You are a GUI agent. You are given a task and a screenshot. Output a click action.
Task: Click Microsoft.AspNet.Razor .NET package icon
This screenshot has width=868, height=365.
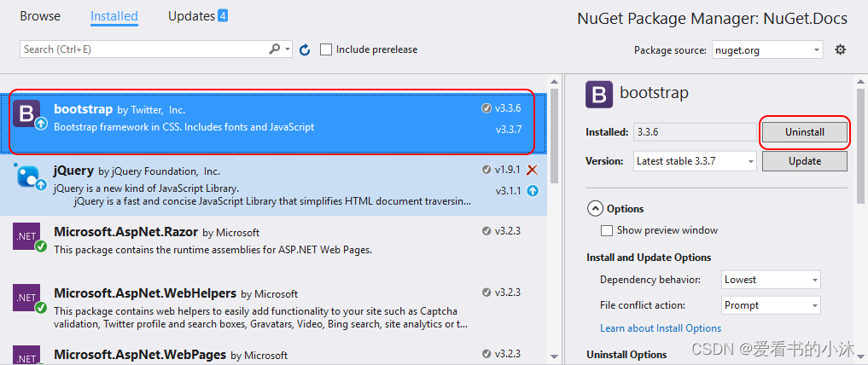pos(28,236)
